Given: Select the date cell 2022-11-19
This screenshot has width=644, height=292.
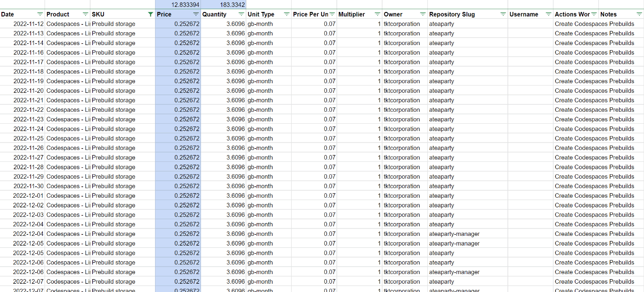Looking at the screenshot, I should 23,81.
